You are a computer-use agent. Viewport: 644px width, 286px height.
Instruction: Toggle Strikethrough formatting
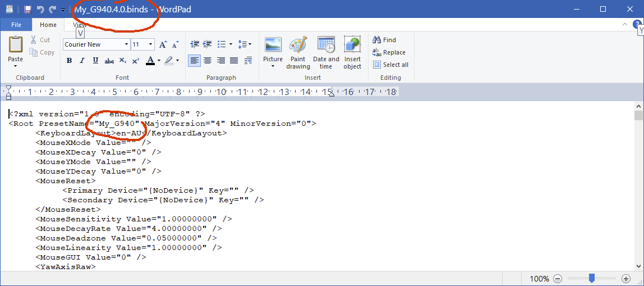click(109, 61)
